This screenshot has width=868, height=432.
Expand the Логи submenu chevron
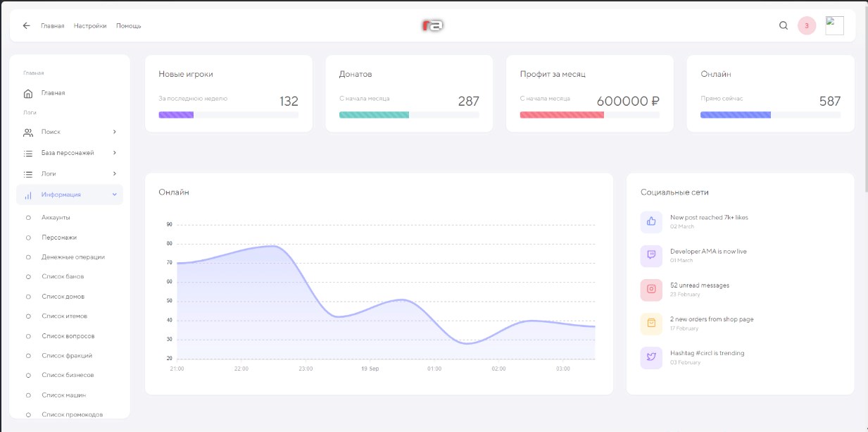[x=115, y=173]
